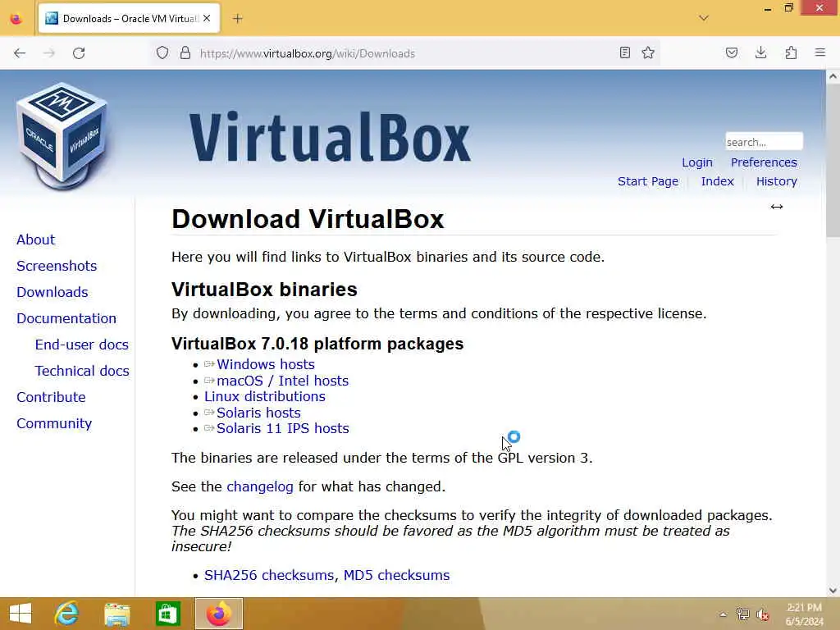The height and width of the screenshot is (630, 840).
Task: Open the Firefox hamburger menu
Action: tap(820, 52)
